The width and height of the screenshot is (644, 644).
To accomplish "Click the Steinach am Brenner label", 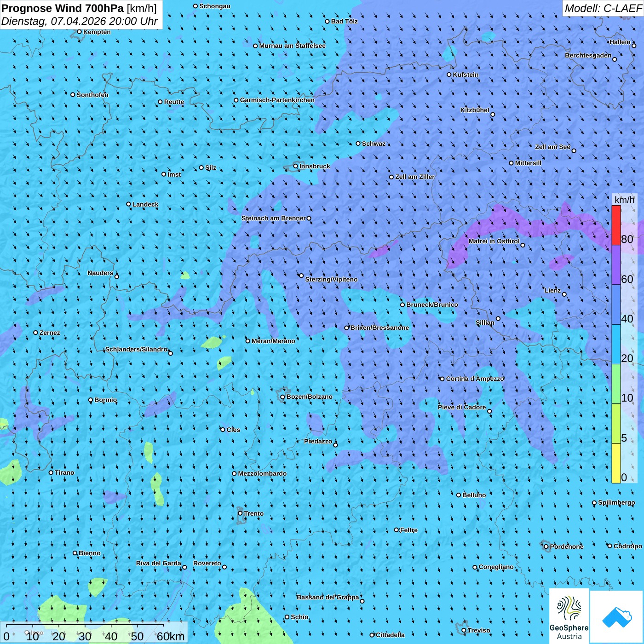I will 274,218.
